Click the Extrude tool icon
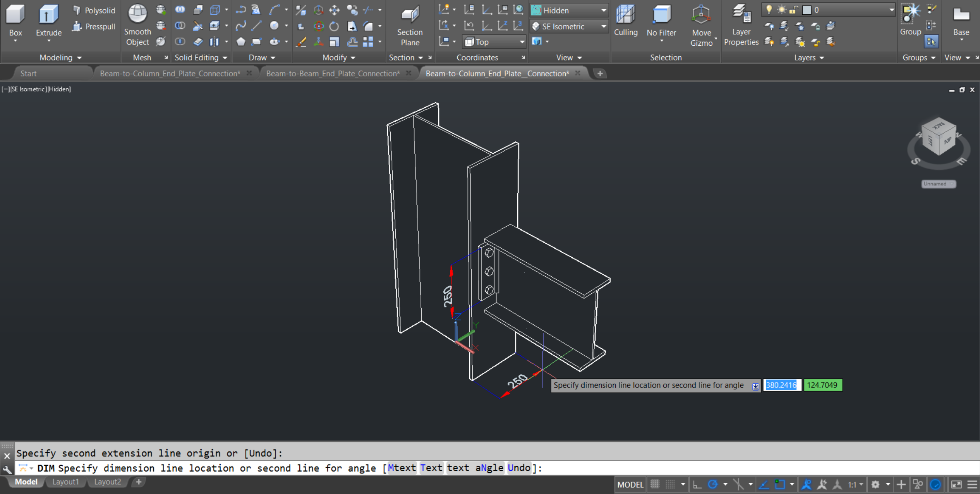The height and width of the screenshot is (494, 980). [48, 15]
